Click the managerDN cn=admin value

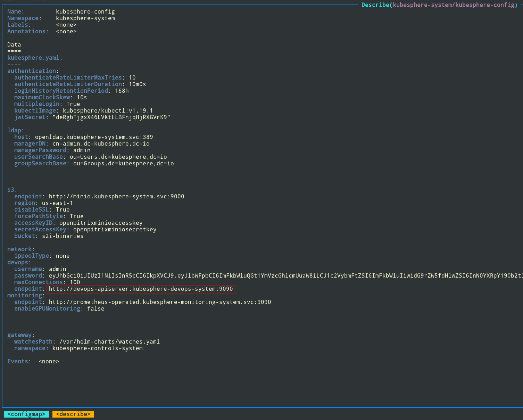click(x=101, y=143)
